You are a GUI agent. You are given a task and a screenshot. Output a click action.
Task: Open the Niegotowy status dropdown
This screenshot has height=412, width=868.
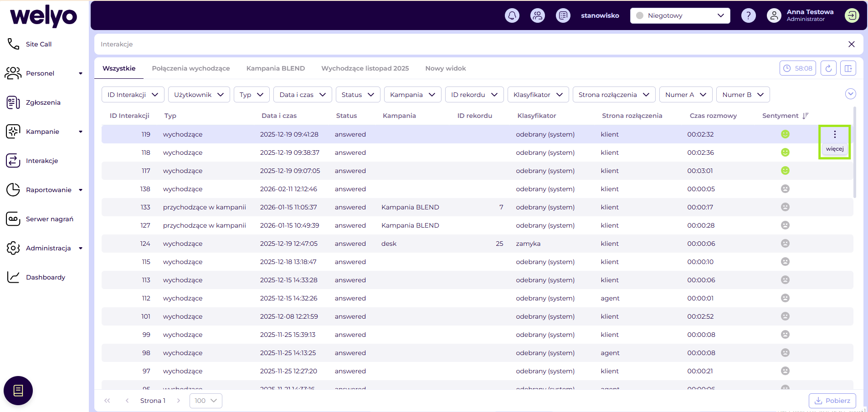tap(680, 15)
